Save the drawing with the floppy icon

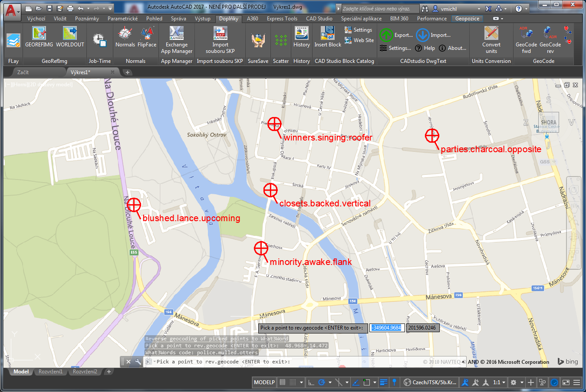point(49,8)
